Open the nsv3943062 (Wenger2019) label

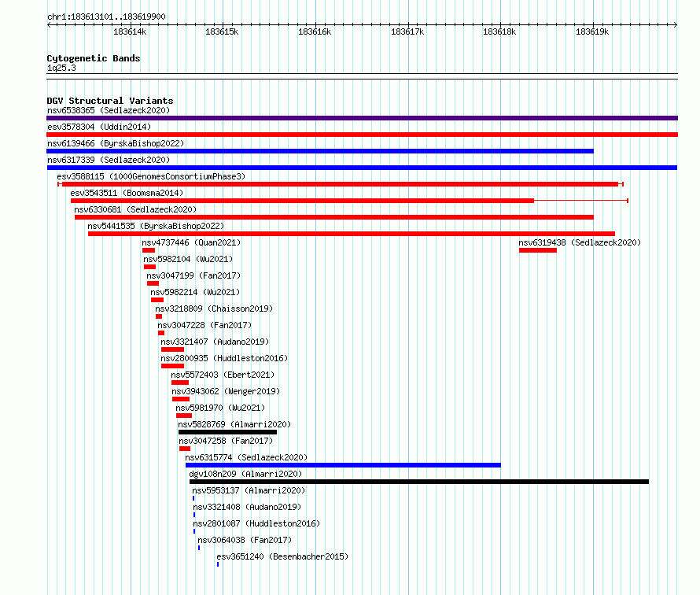coord(226,391)
